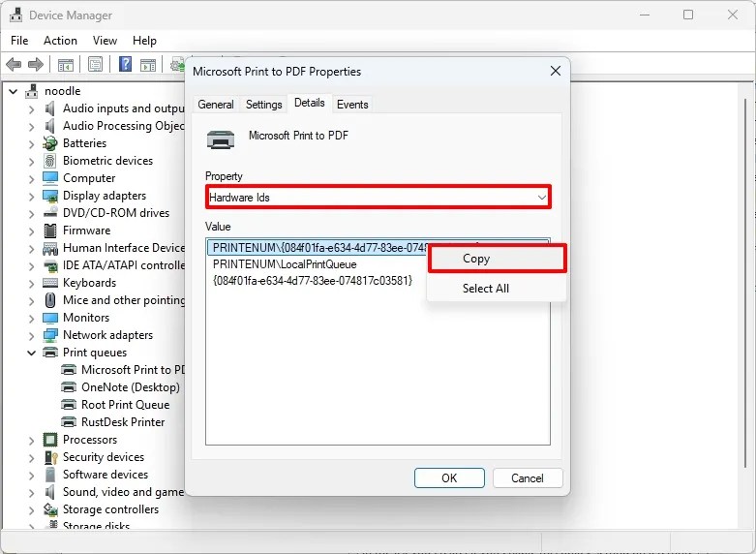Click the DVD/CD-ROM drives icon

[x=50, y=213]
